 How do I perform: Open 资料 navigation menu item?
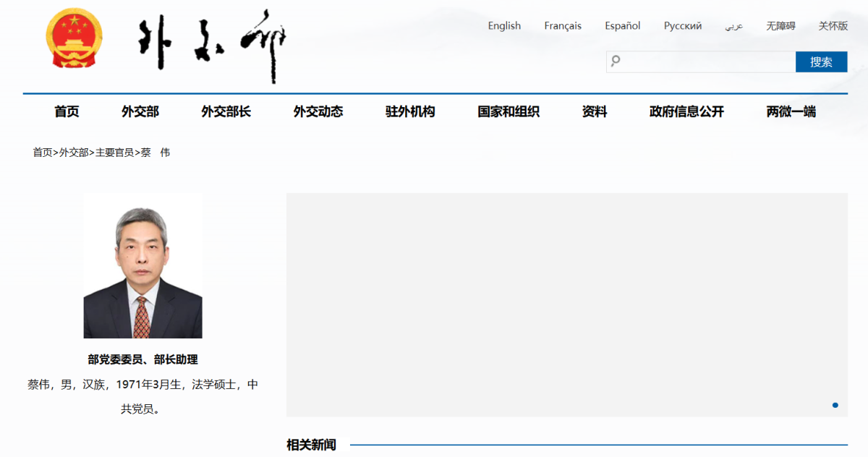595,111
